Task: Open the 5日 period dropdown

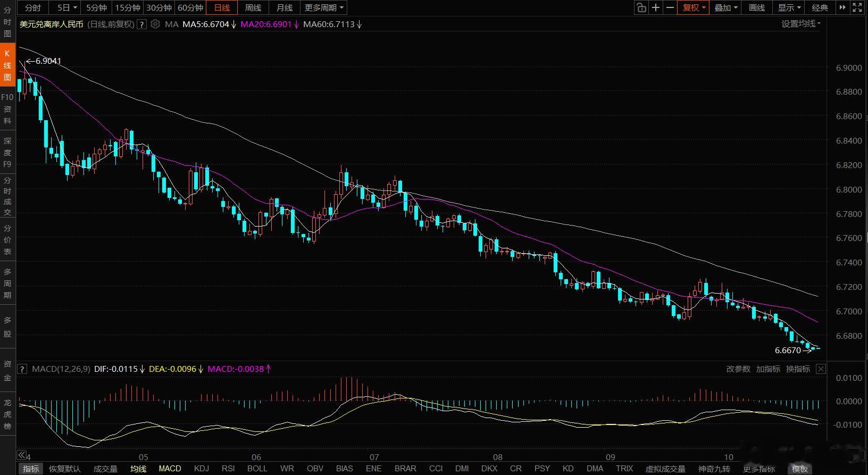Action: pos(67,7)
